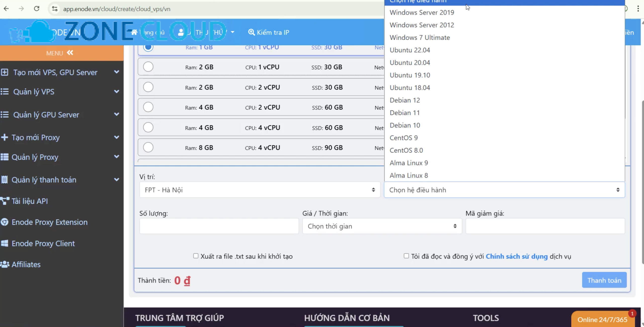This screenshot has width=644, height=327.
Task: Click the Windows icon beside Enode Proxy Client
Action: 5,243
